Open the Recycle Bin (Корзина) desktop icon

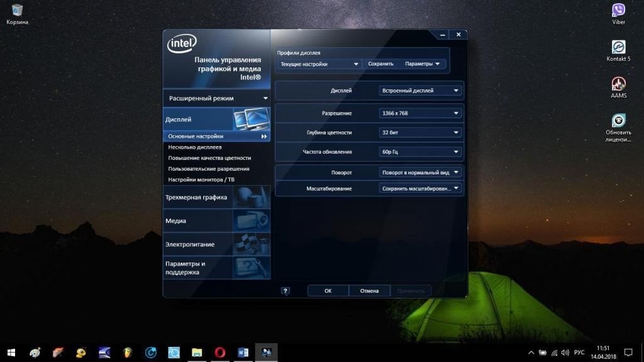[x=17, y=14]
